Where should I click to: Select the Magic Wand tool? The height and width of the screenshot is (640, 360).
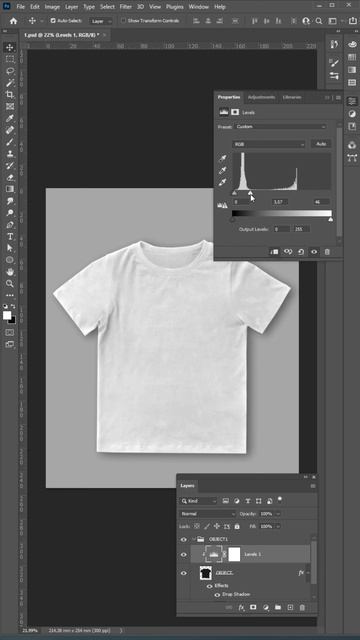(x=10, y=83)
